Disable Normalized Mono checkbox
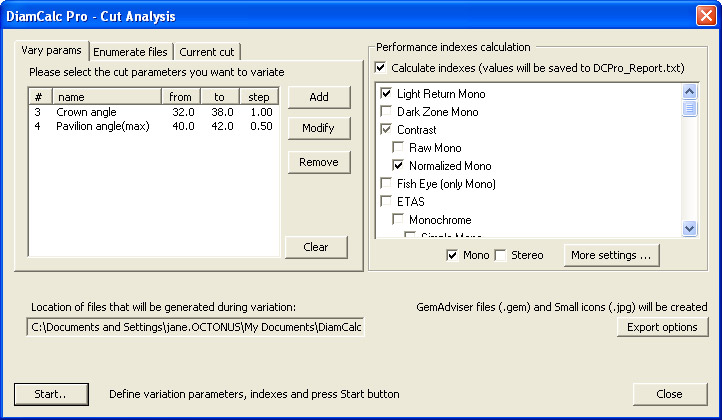 (399, 166)
